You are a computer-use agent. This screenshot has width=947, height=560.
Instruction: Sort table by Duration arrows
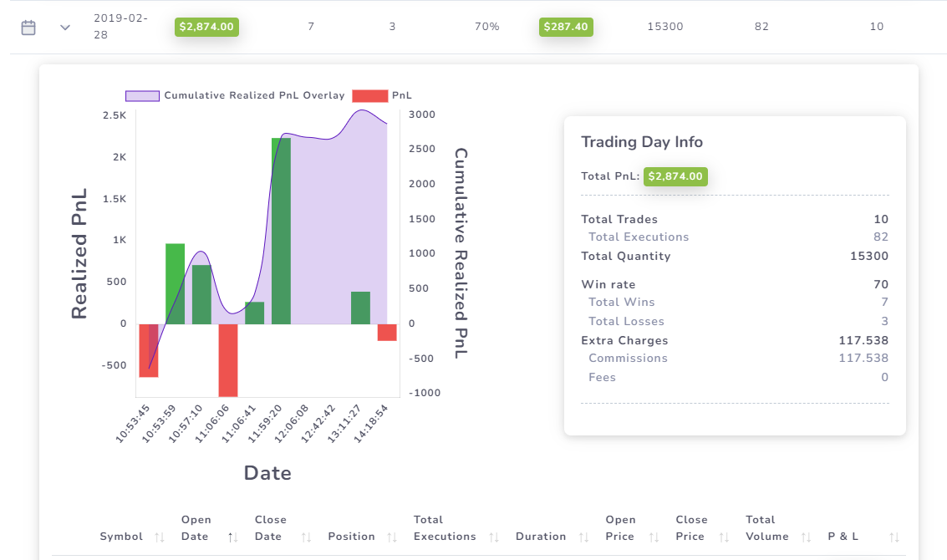click(x=583, y=537)
